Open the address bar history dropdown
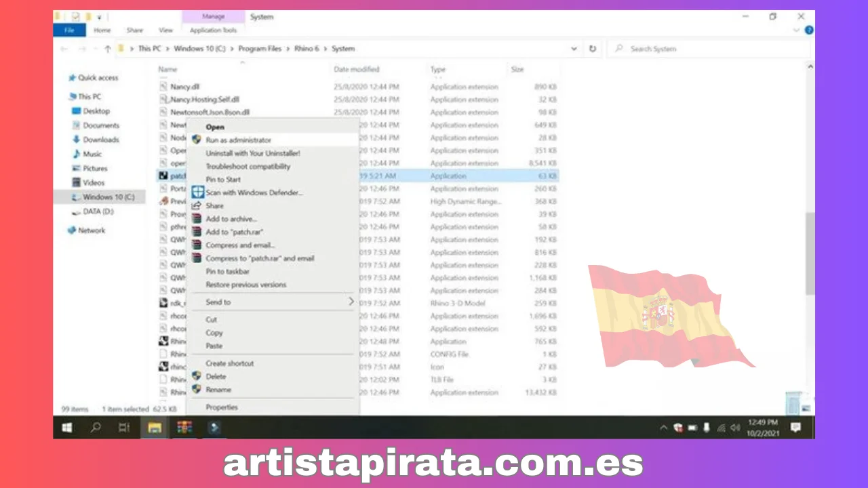The height and width of the screenshot is (488, 868). point(574,49)
